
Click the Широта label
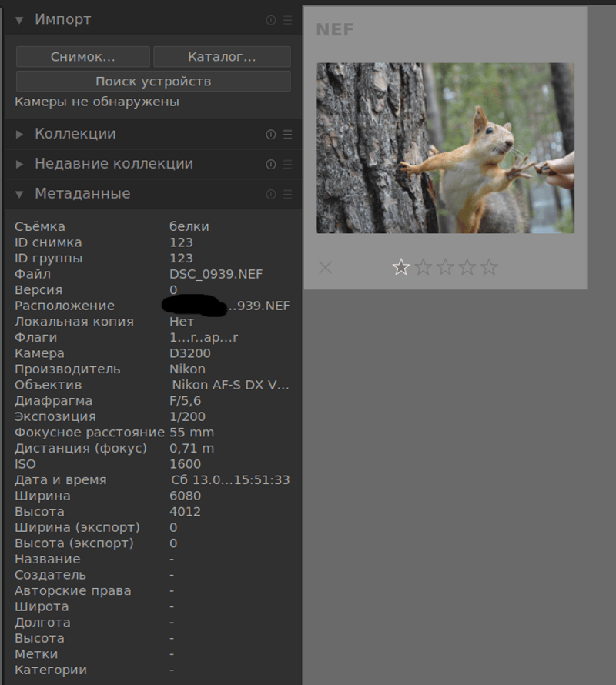point(42,606)
